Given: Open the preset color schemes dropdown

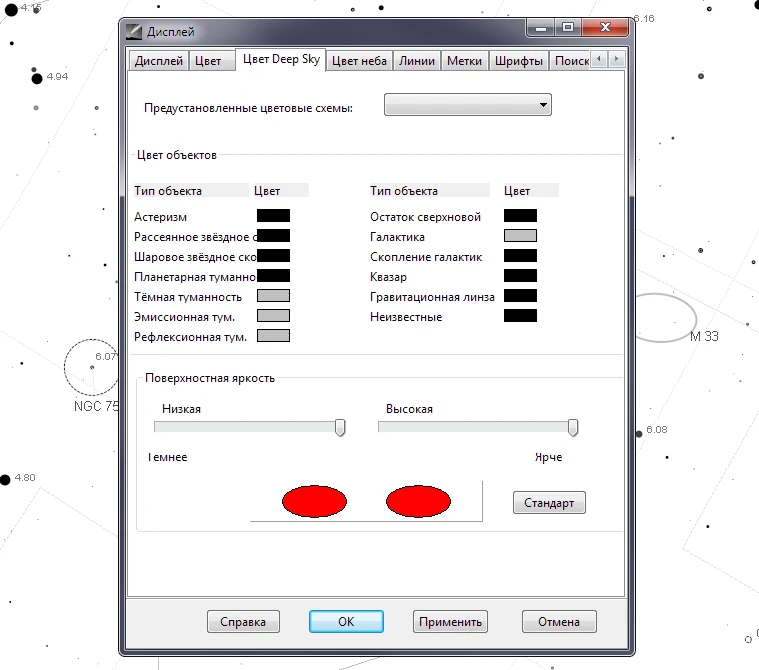Looking at the screenshot, I should point(467,105).
